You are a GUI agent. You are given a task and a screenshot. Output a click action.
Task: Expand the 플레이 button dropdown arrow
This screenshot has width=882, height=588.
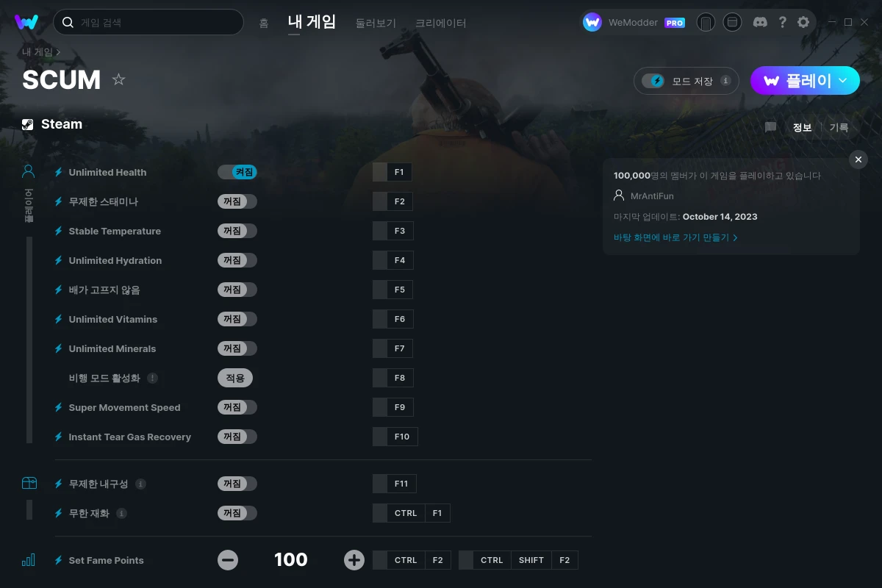coord(843,81)
